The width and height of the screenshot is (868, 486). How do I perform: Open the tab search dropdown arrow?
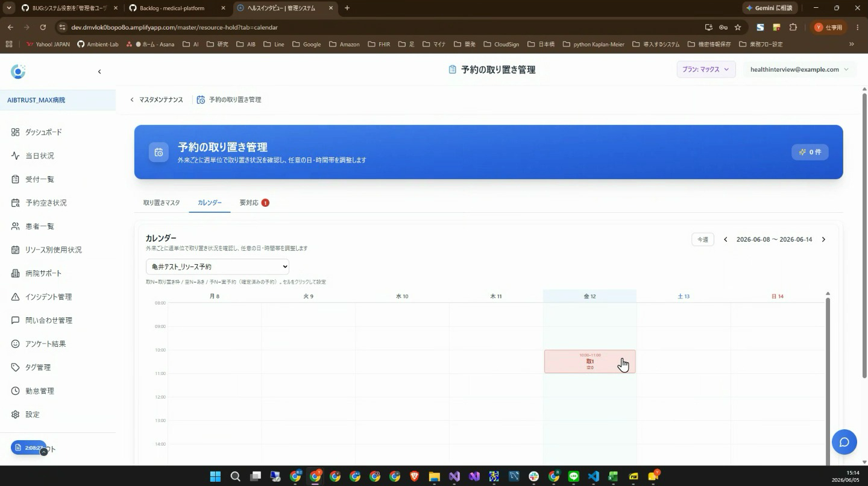9,8
